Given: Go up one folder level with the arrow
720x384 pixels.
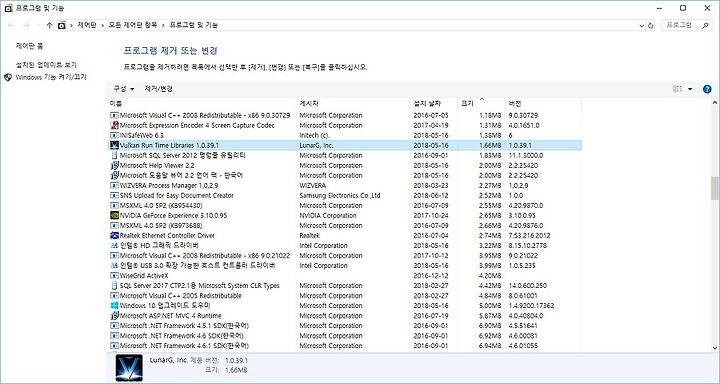Looking at the screenshot, I should (x=50, y=25).
